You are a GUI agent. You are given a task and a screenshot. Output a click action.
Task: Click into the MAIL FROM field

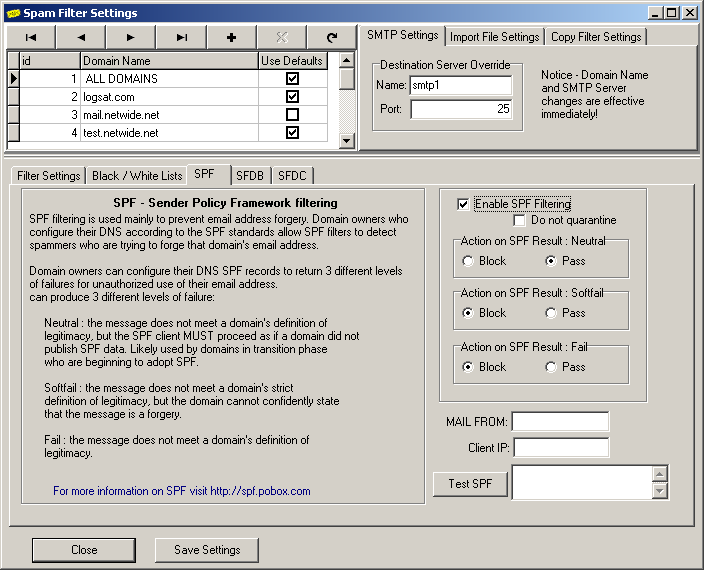[x=560, y=422]
